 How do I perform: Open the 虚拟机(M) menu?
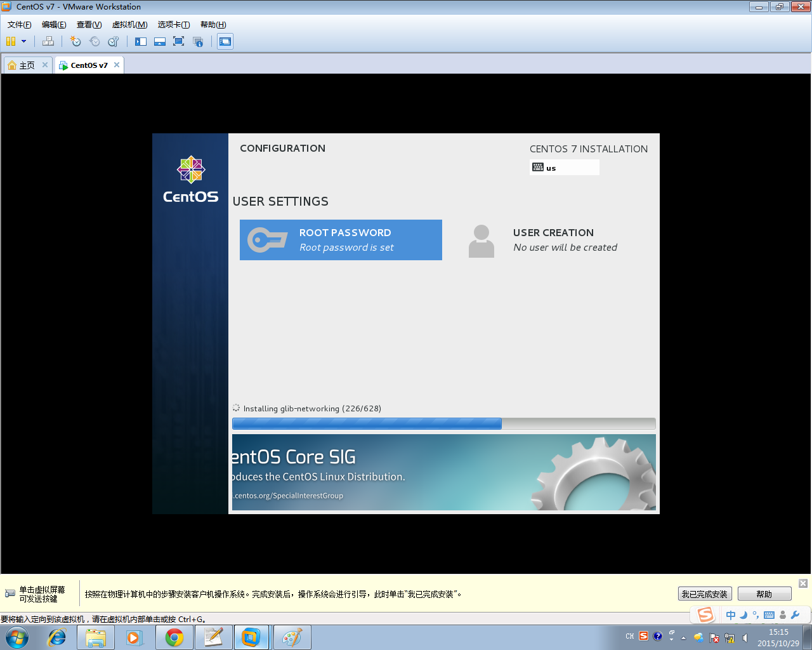[x=129, y=25]
